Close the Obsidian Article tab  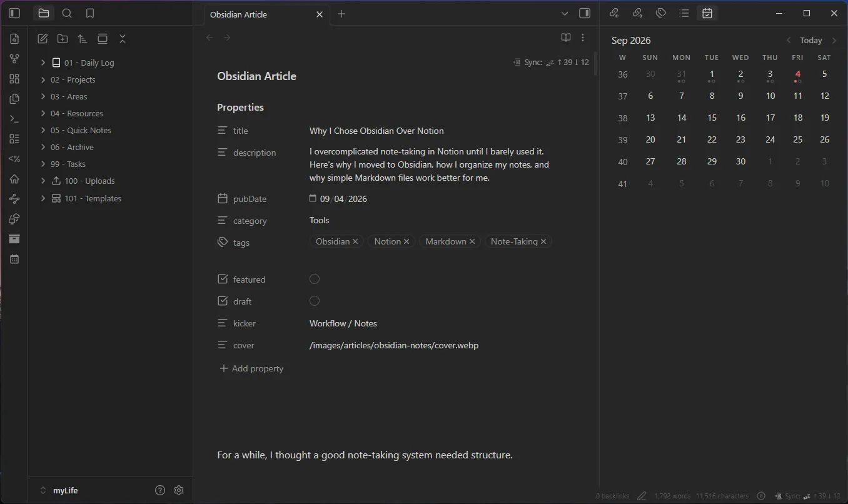pyautogui.click(x=320, y=14)
